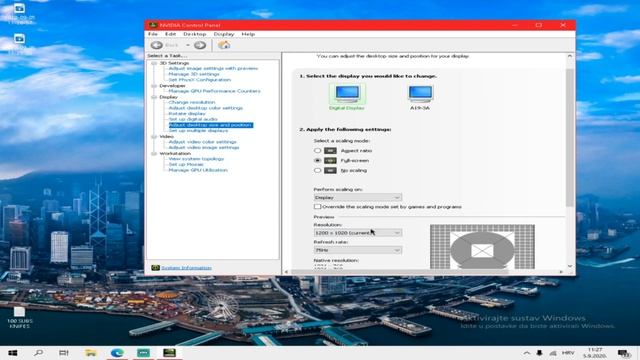Collapse the Developer tree node
The image size is (640, 360).
pos(154,86)
